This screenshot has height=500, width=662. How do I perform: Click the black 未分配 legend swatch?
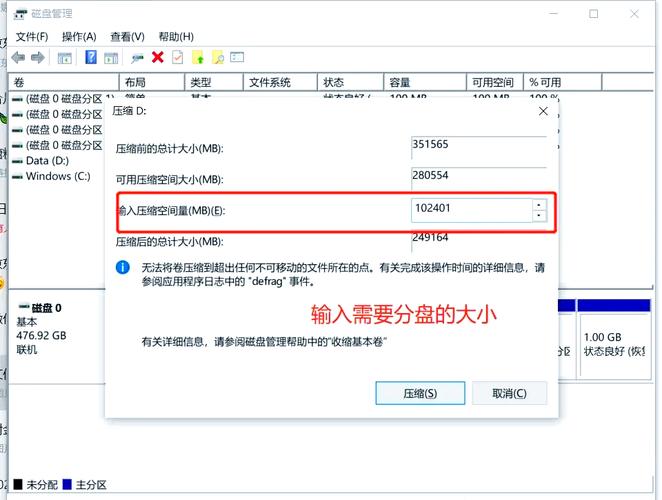point(18,484)
